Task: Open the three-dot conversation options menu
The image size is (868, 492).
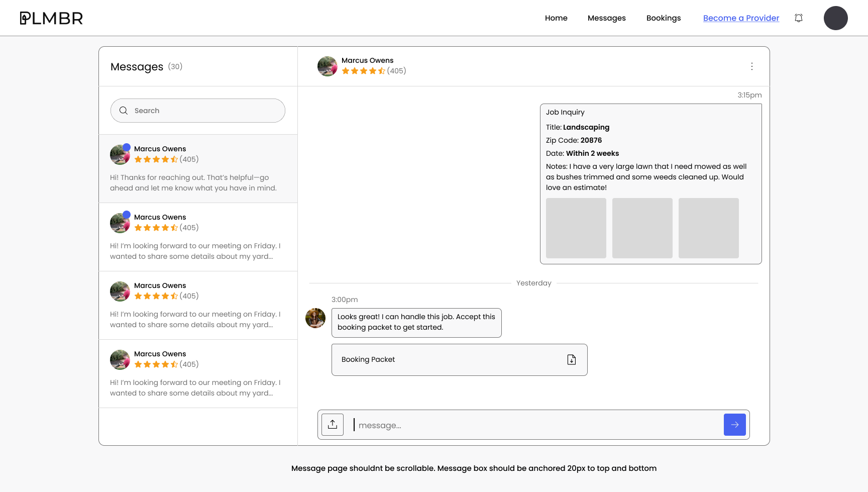Action: 751,66
